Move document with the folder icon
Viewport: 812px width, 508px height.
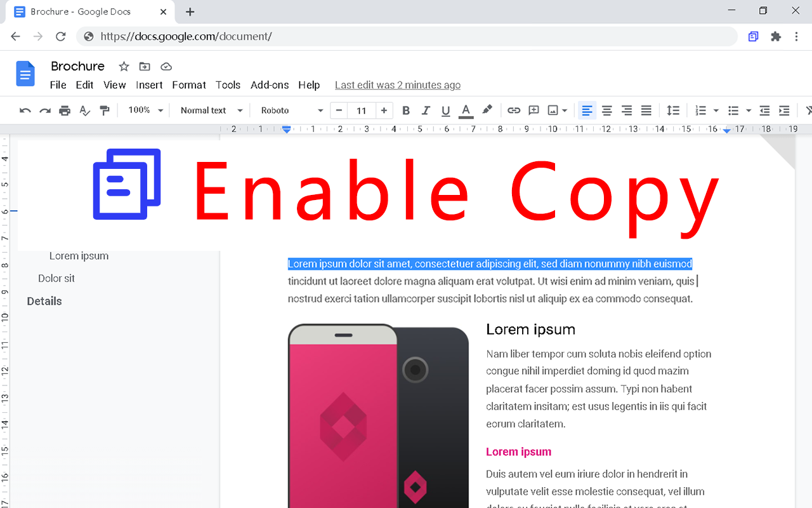point(145,66)
